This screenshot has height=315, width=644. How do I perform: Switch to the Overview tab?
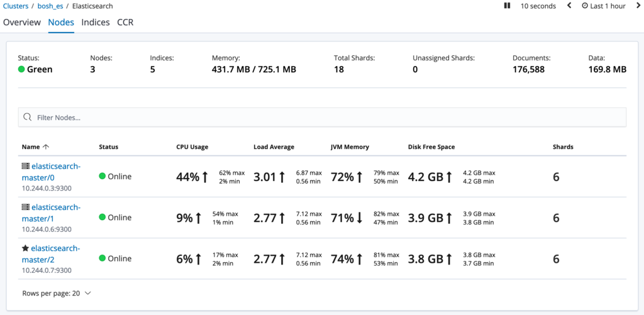coord(22,22)
